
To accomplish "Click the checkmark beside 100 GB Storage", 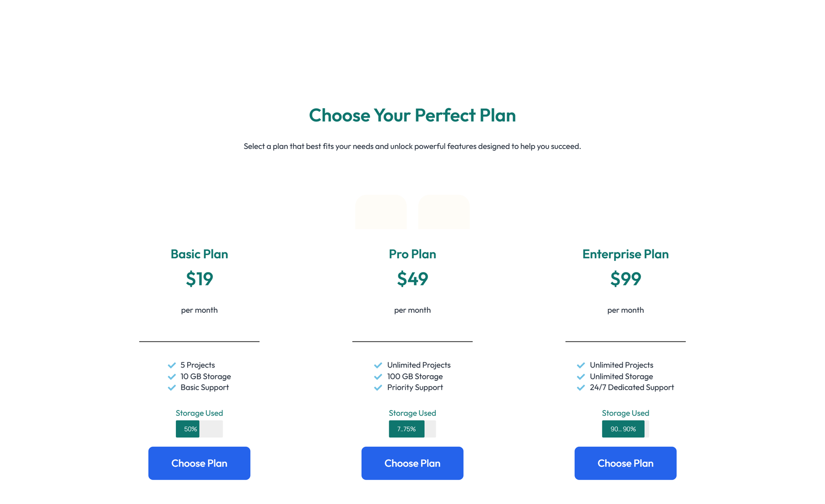I will [378, 376].
